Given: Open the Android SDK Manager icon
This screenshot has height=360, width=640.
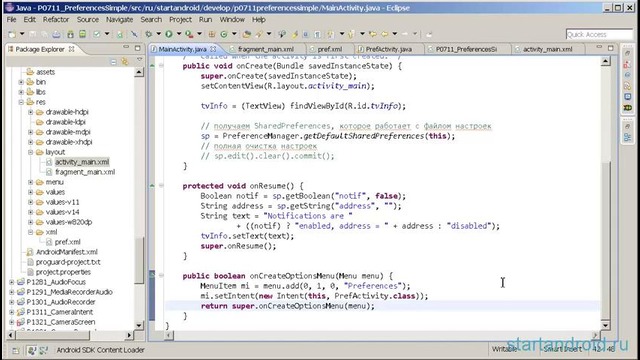Looking at the screenshot, I should click(71, 34).
